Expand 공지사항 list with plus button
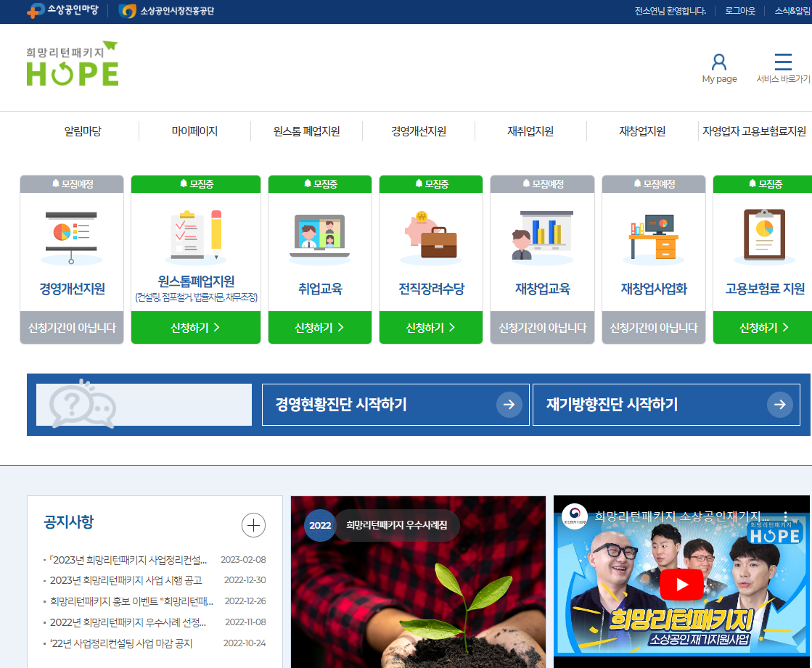This screenshot has height=668, width=812. point(253,524)
